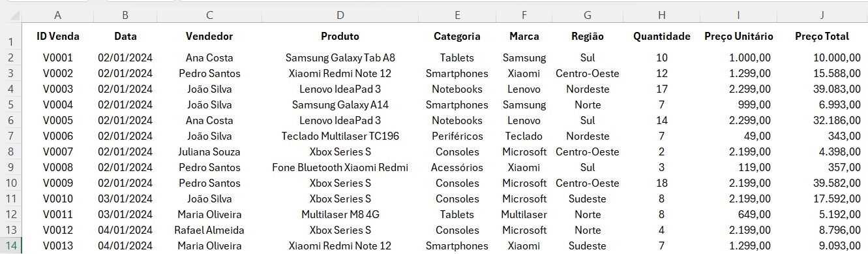Click the Multilaser M8 4G cell
This screenshot has width=868, height=254.
[x=340, y=214]
